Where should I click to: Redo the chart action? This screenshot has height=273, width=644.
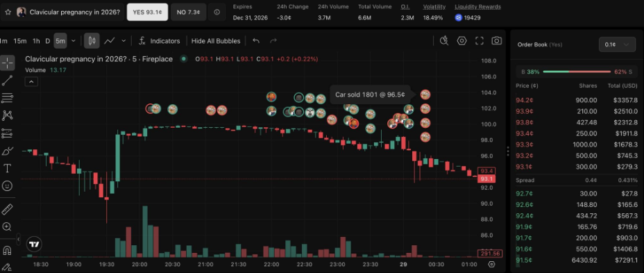(273, 41)
